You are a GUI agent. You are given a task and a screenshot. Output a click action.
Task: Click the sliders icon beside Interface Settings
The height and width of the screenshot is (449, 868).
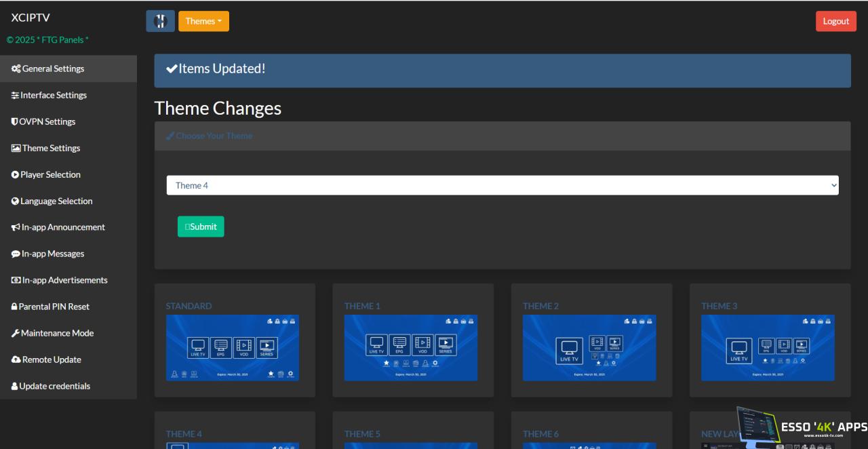15,96
